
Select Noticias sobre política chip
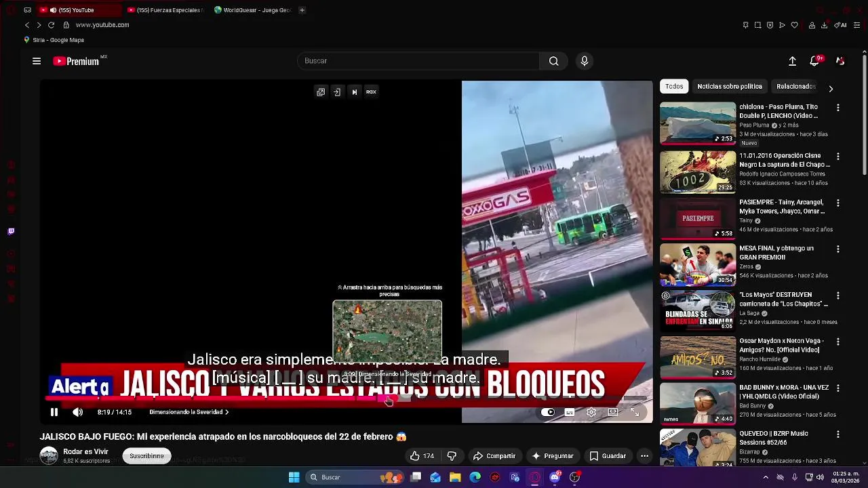click(730, 87)
